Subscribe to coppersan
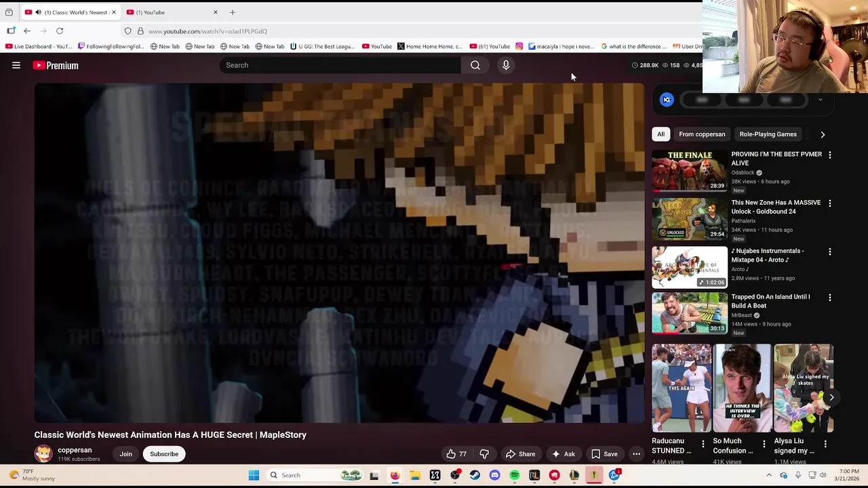868x488 pixels. 164,454
